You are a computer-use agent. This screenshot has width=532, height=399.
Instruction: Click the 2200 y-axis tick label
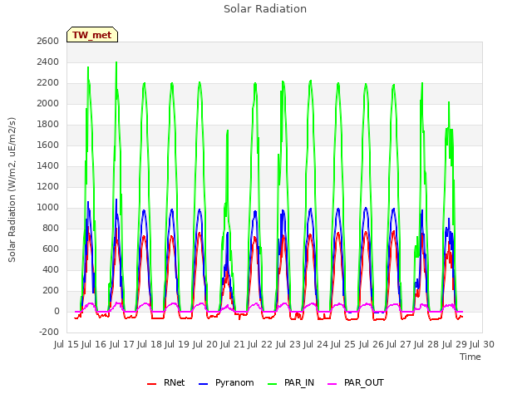point(48,83)
